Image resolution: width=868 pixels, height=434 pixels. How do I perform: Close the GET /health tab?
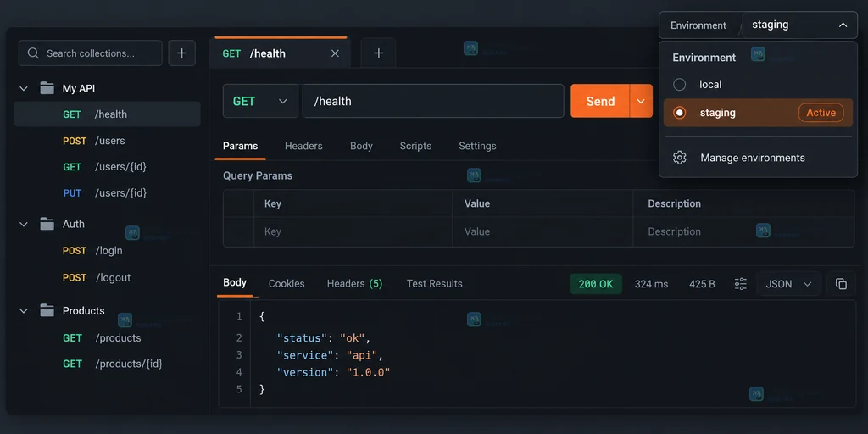point(335,53)
